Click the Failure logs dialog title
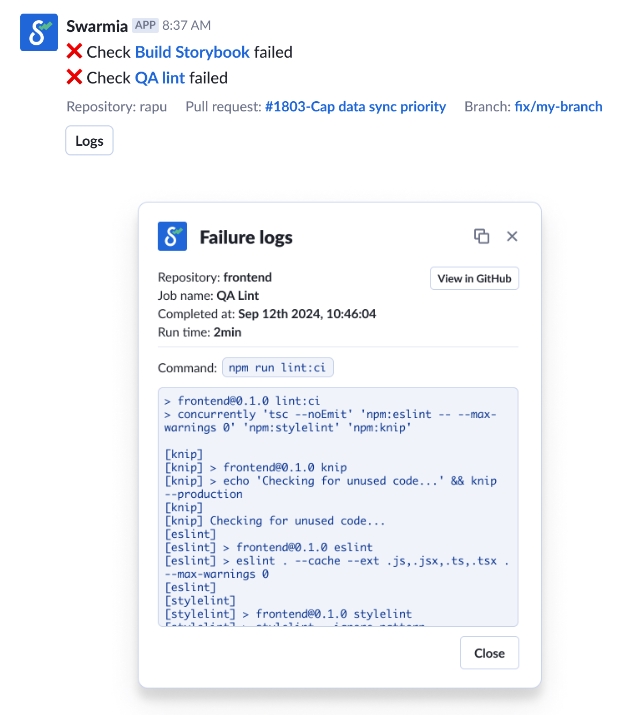This screenshot has height=715, width=630. [246, 237]
